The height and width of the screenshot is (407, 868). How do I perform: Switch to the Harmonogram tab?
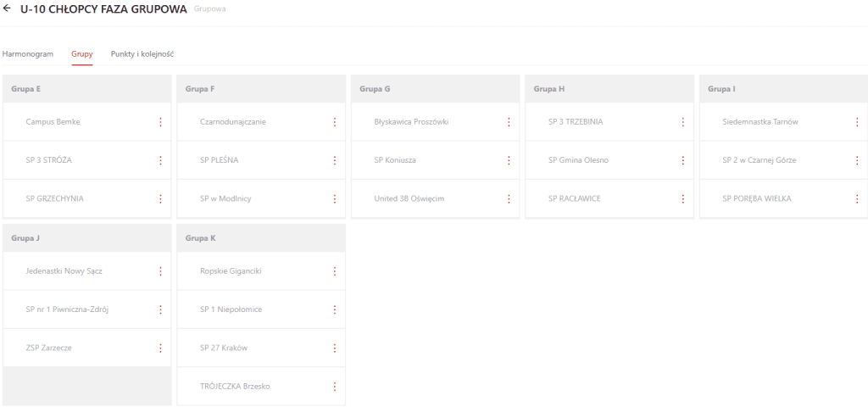tap(28, 53)
